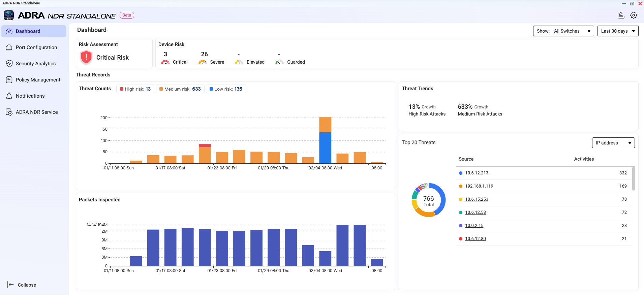Screen dimensions: 644x295
Task: Toggle Medium risk legend filter
Action: [180, 89]
